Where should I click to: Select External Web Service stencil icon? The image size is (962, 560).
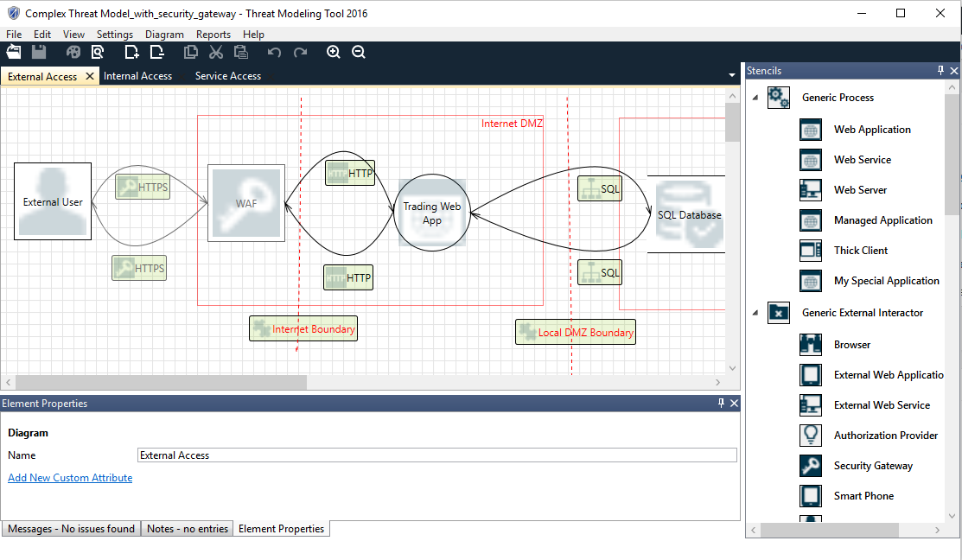[x=811, y=404]
